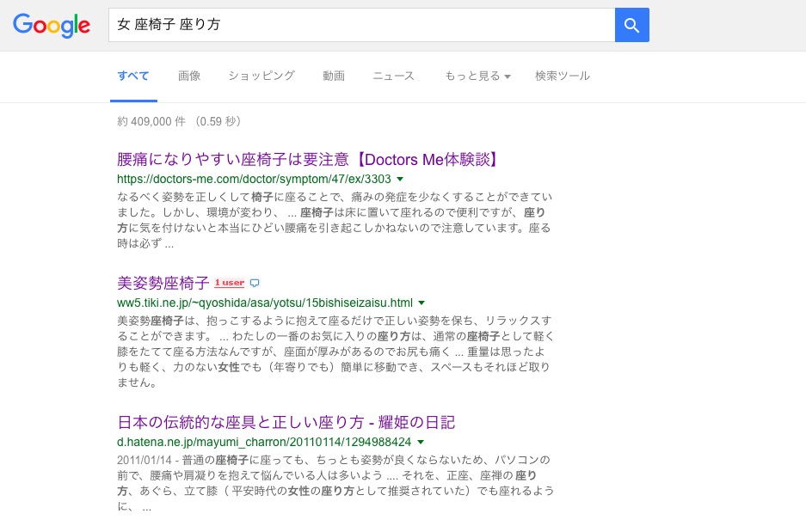The image size is (806, 532).
Task: Focus the search box with 女 座椅子 座り方
Action: (361, 25)
